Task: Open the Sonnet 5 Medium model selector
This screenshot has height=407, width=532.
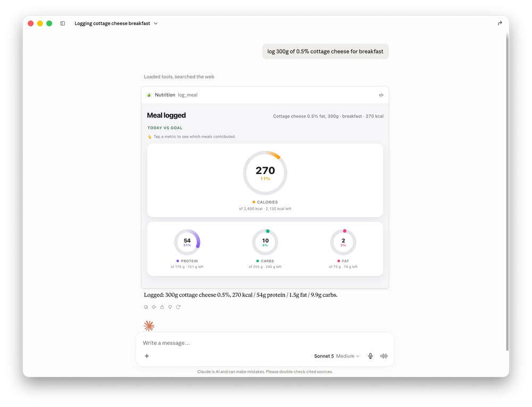Action: pos(337,356)
